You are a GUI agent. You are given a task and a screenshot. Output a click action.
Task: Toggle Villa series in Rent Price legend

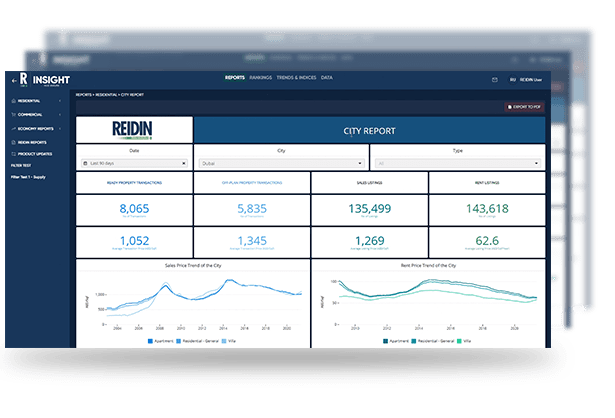(464, 341)
